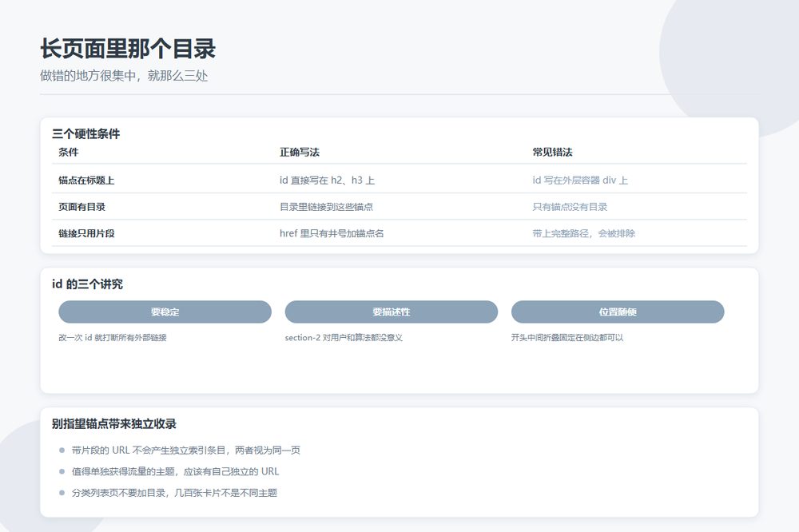Click cell 带上完整路径，会被排除
The width and height of the screenshot is (799, 532).
coord(583,233)
